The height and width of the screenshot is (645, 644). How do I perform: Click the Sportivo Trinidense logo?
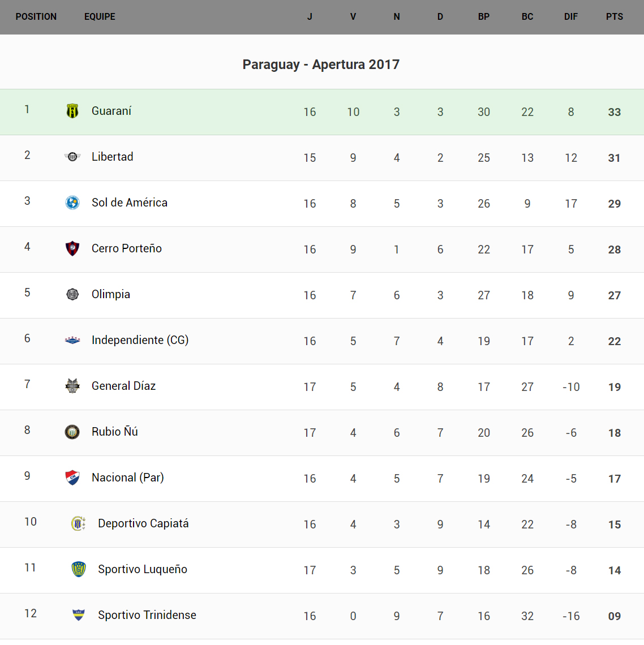pos(79,615)
